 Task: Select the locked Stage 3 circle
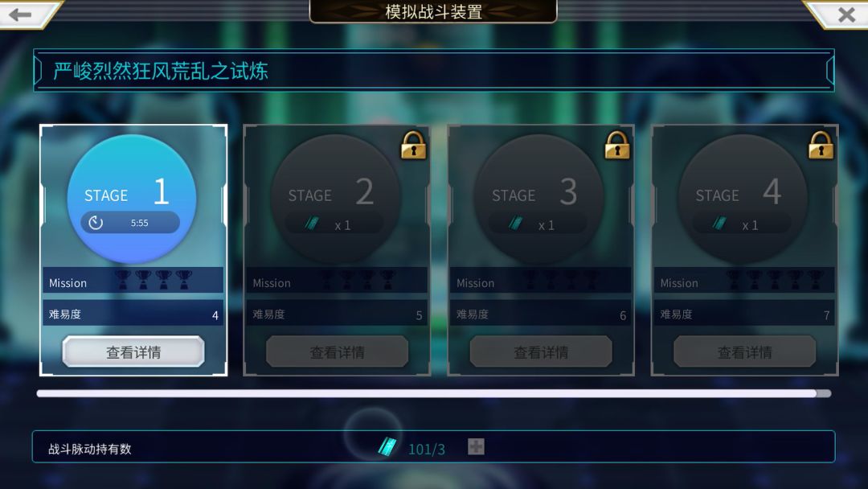coord(538,199)
